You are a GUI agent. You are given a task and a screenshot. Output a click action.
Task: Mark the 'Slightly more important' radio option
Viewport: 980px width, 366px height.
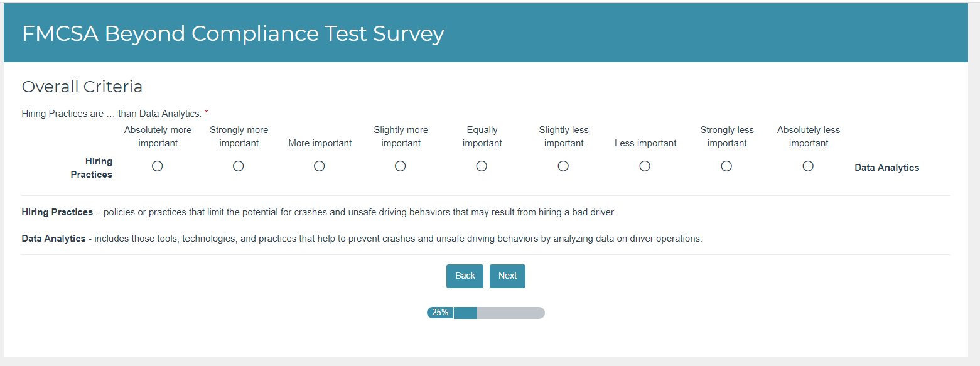401,166
